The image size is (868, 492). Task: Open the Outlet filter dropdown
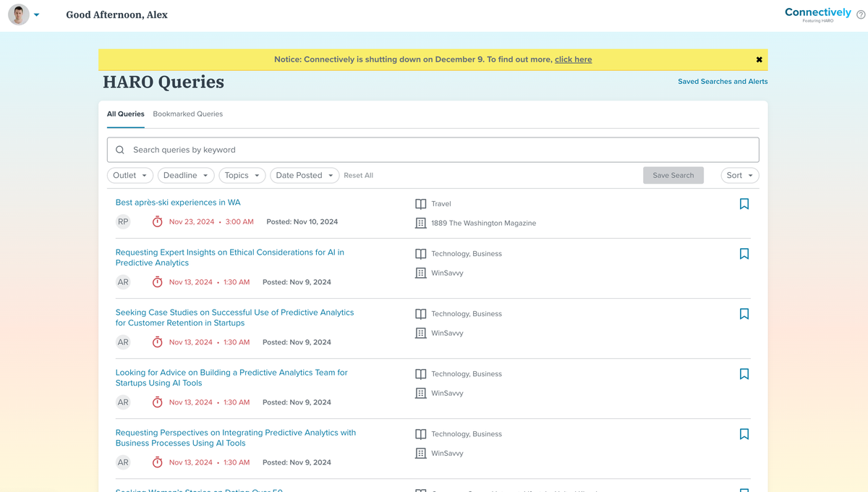(129, 175)
